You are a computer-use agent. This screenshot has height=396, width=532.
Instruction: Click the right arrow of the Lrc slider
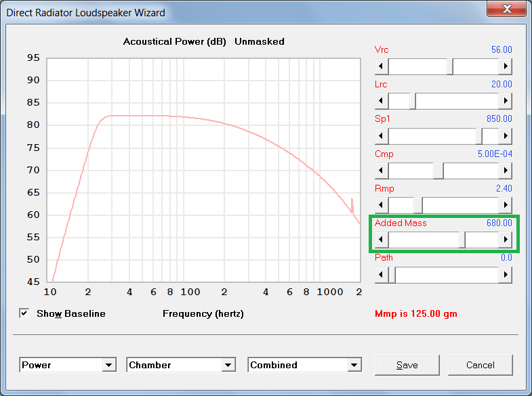[505, 101]
